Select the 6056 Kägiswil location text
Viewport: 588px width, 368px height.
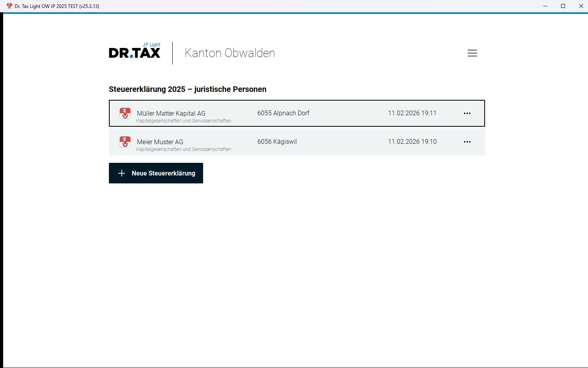pyautogui.click(x=277, y=141)
